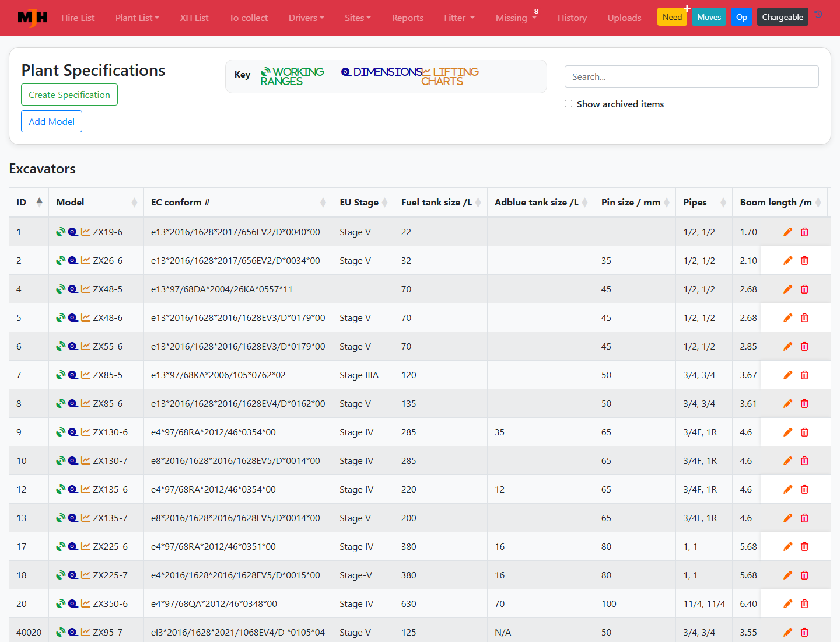This screenshot has width=840, height=642.
Task: Click the Add Model button
Action: (51, 121)
